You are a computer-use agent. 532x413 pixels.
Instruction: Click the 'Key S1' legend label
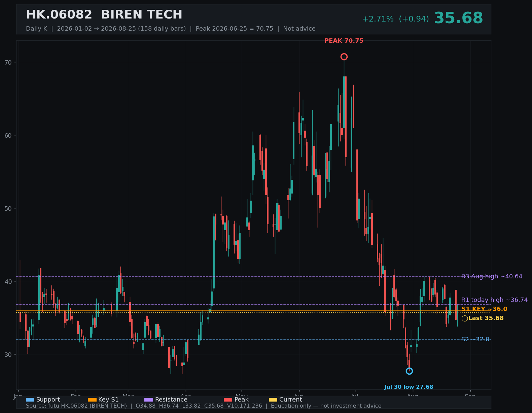108,400
